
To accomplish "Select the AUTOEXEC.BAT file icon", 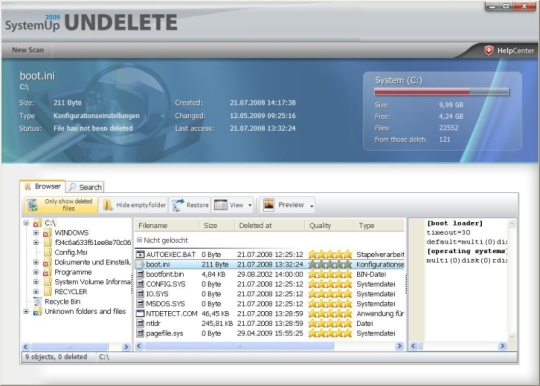I will pos(140,254).
